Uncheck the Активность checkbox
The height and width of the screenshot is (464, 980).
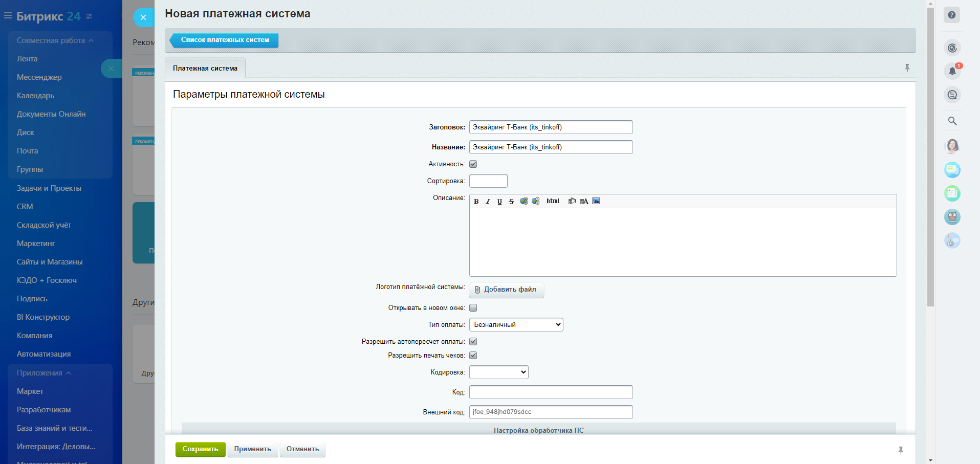[473, 164]
